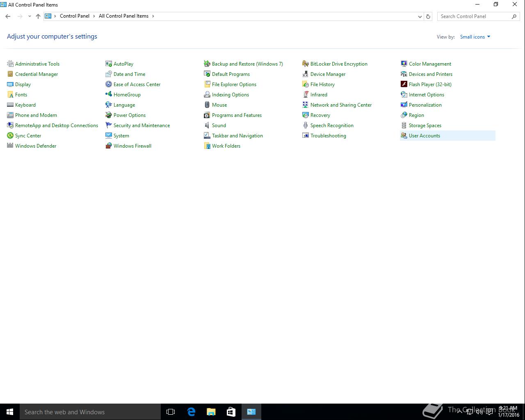Open Region settings
Viewport: 525px width, 420px height.
click(x=416, y=115)
